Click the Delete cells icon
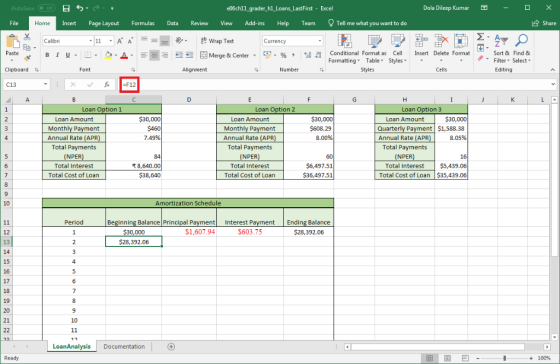The image size is (560, 364). tap(441, 41)
